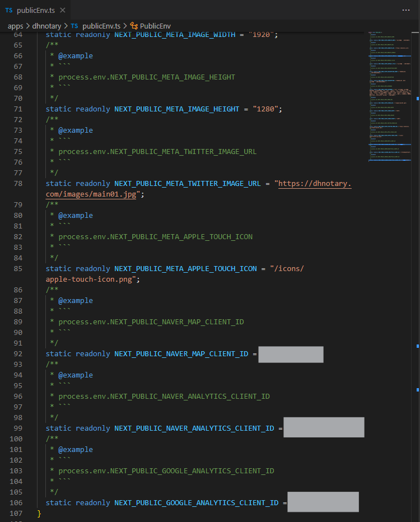The image size is (420, 522).
Task: Follow the https://dhnotary.com image URL link
Action: point(315,184)
